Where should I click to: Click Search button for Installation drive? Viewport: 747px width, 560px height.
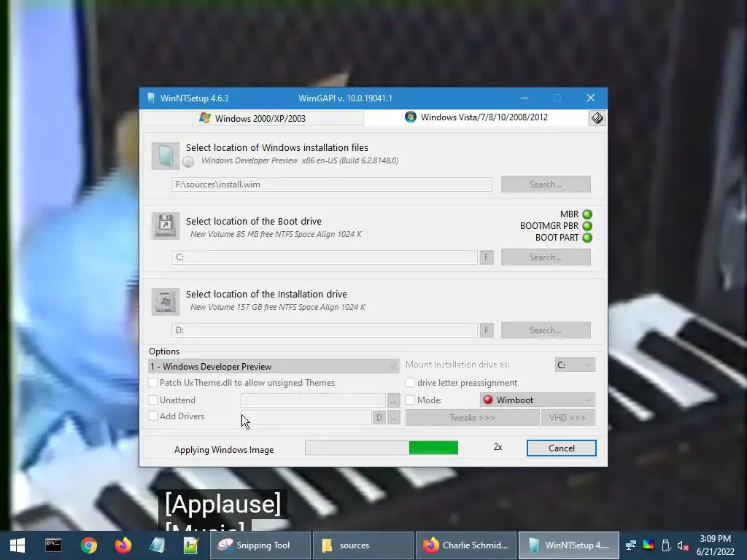pyautogui.click(x=546, y=330)
